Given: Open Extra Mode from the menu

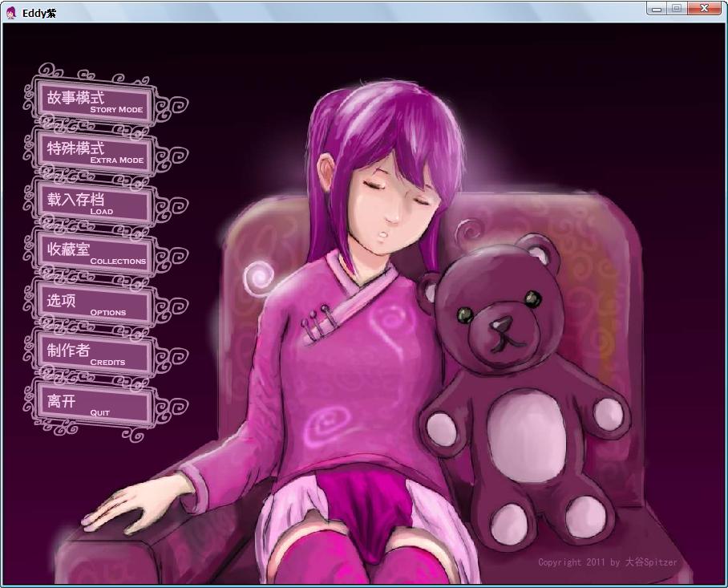Looking at the screenshot, I should 95,152.
